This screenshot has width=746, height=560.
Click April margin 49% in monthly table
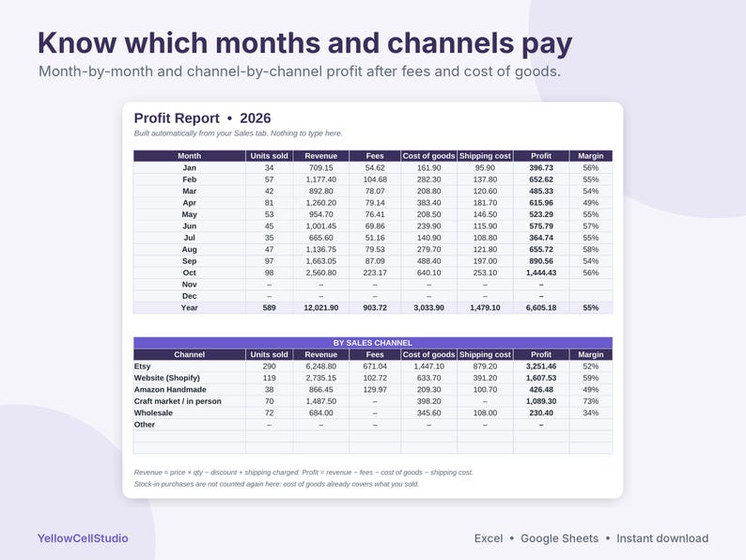click(x=590, y=203)
